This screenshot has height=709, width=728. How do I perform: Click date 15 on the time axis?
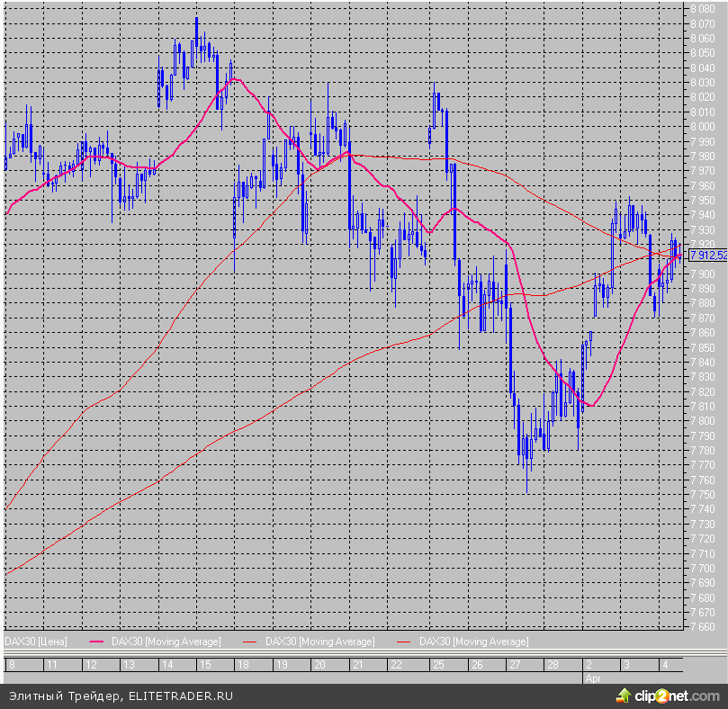205,664
